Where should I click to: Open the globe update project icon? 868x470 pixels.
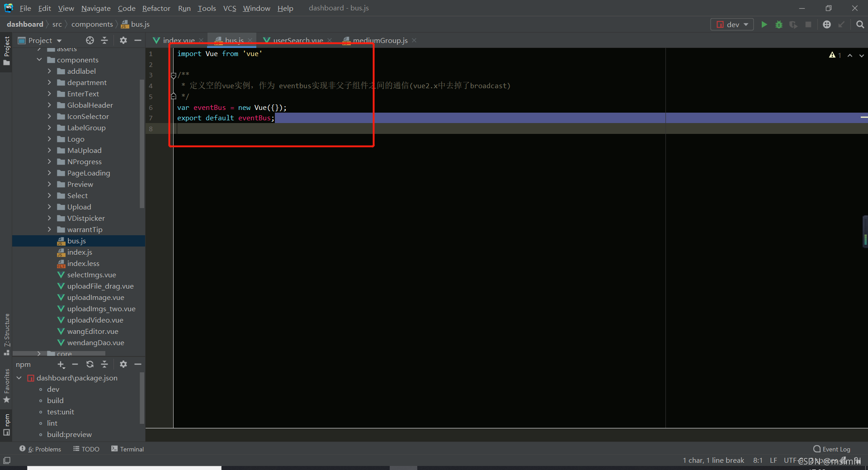tap(826, 24)
